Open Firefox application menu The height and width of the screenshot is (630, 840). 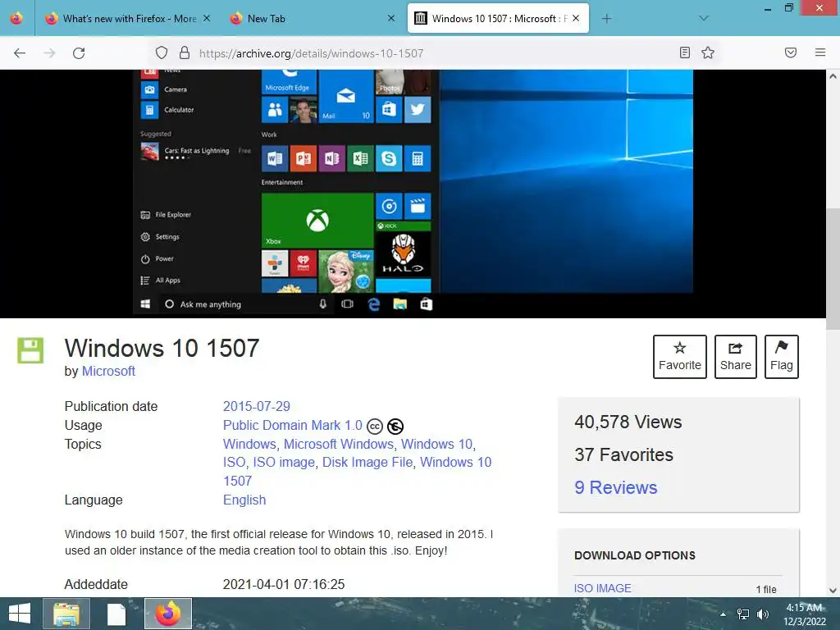[819, 52]
